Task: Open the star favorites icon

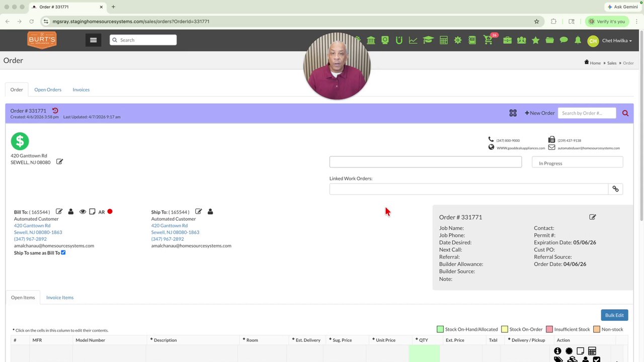Action: [536, 40]
